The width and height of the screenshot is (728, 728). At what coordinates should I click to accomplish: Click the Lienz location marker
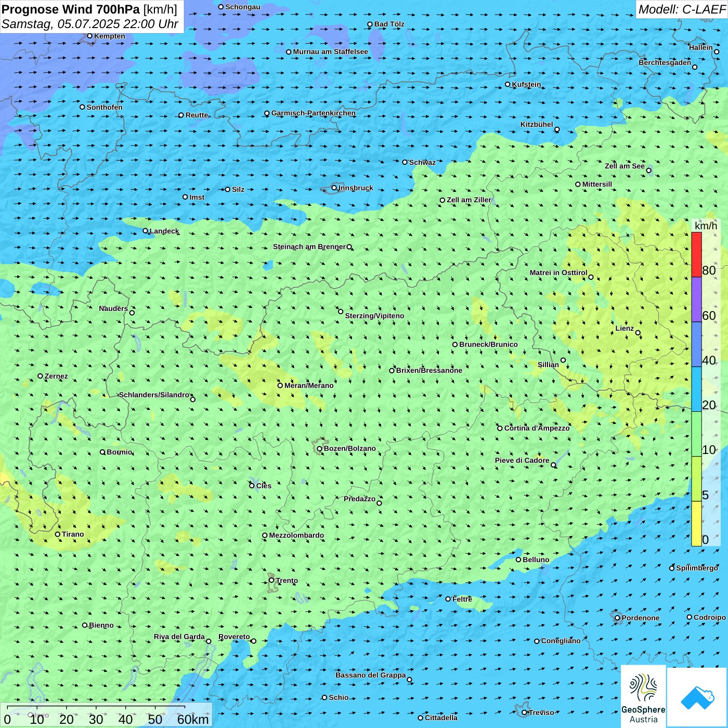(638, 333)
